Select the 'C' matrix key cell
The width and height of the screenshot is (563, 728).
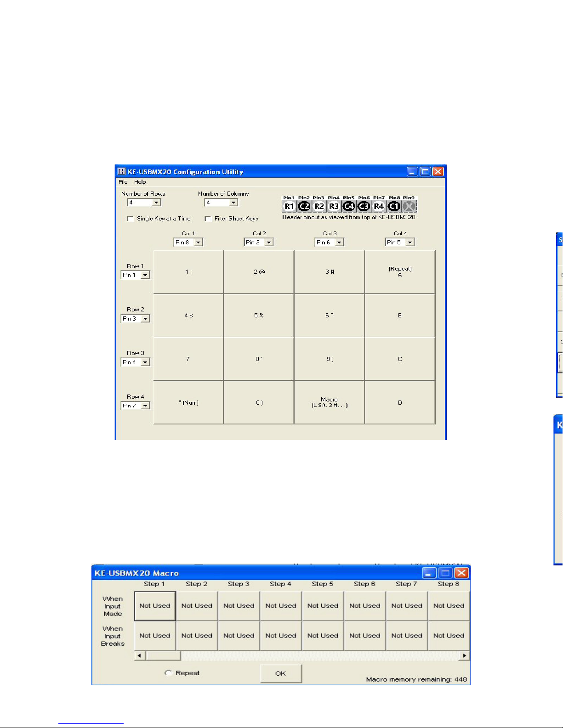click(x=400, y=359)
